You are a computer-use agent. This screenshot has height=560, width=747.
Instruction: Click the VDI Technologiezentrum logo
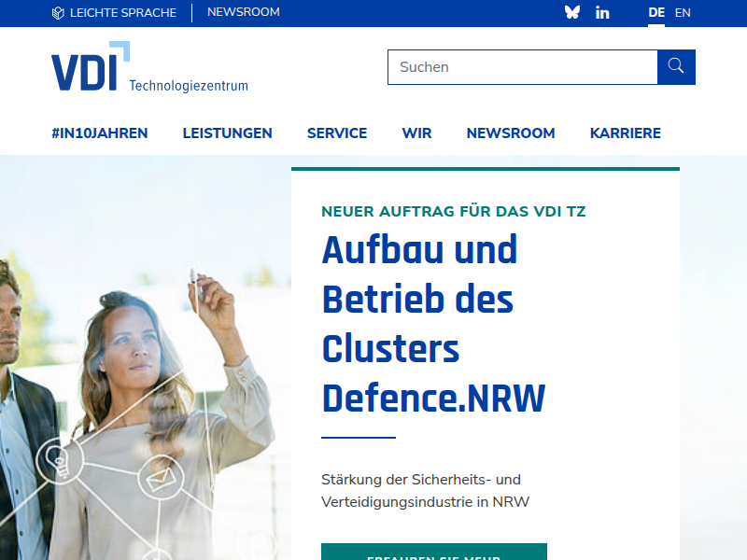click(149, 68)
